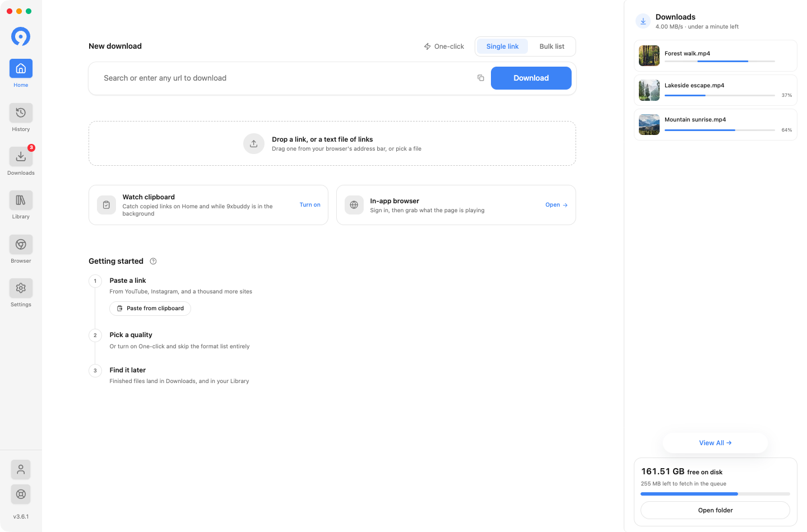
Task: Click the 9xbuddy app logo
Action: pos(21,36)
